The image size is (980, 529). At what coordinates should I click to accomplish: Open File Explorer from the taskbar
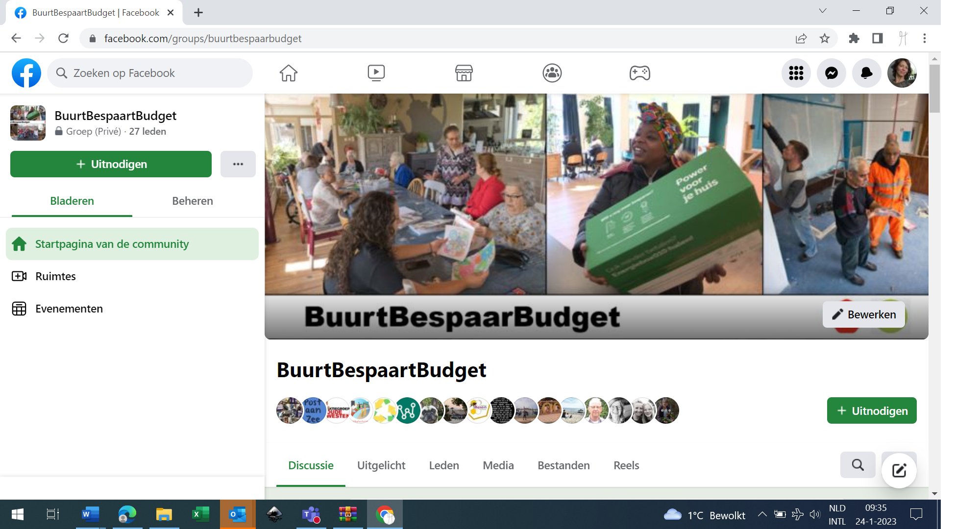pos(164,514)
